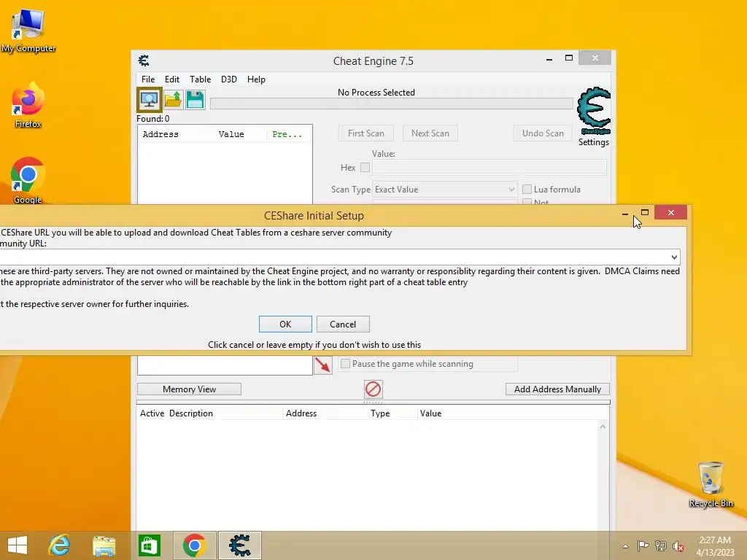This screenshot has height=560, width=747.
Task: Launch Firefox from the desktop
Action: click(28, 105)
